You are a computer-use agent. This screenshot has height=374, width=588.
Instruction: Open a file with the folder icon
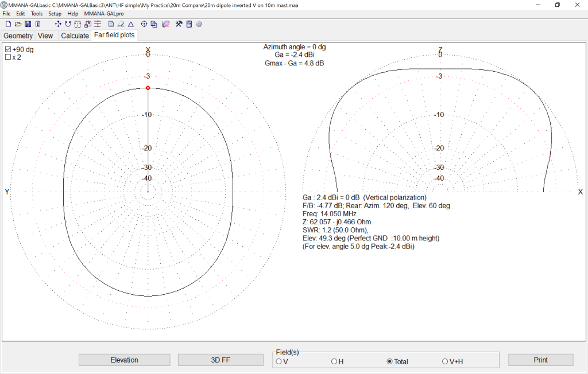tap(18, 24)
